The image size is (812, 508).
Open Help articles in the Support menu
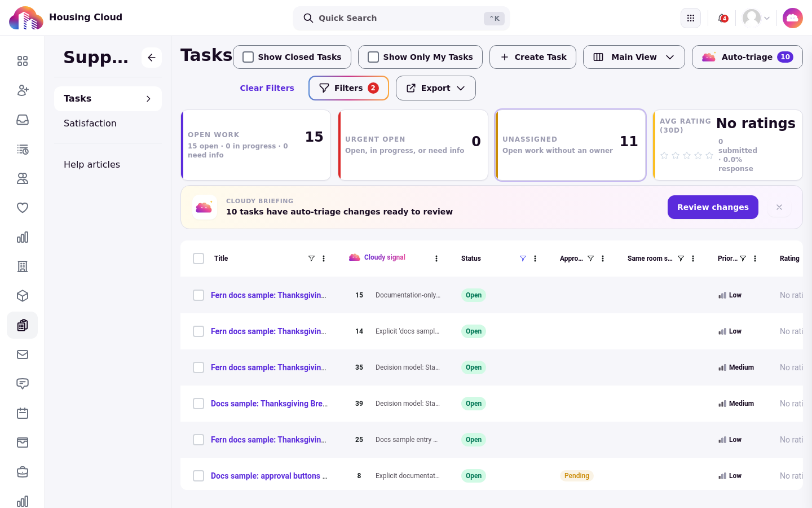92,164
